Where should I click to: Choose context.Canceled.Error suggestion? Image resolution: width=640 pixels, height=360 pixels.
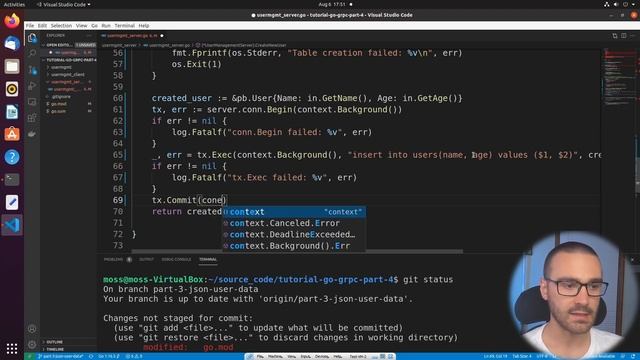click(x=294, y=223)
